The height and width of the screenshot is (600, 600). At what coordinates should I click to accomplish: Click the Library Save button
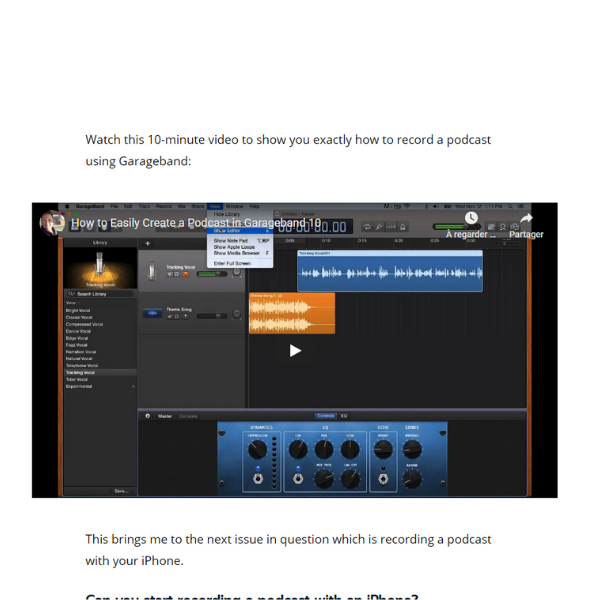tap(121, 491)
